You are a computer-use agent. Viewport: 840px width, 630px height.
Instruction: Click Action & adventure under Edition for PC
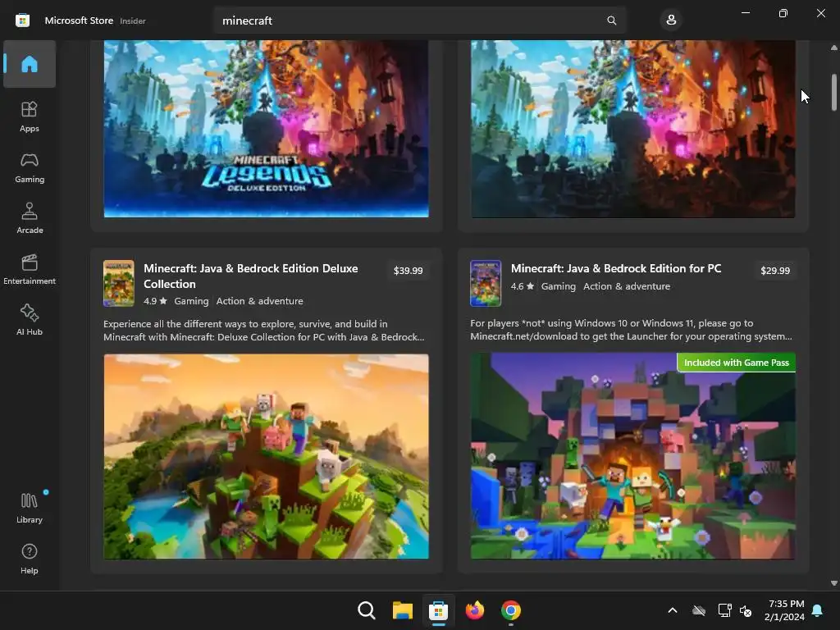pos(626,286)
